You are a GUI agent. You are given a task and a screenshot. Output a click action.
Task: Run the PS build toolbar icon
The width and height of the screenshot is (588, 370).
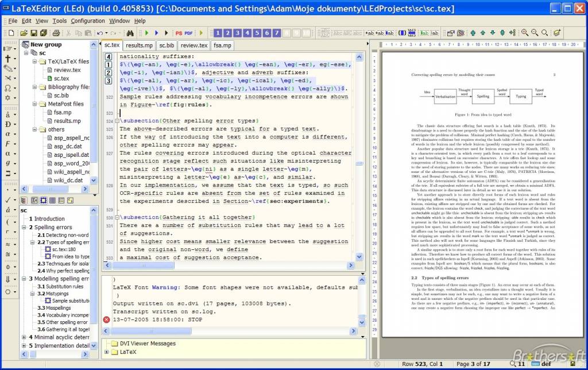pyautogui.click(x=179, y=33)
